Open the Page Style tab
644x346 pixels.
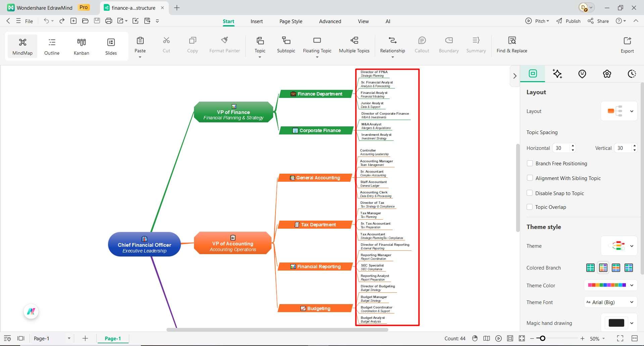291,21
